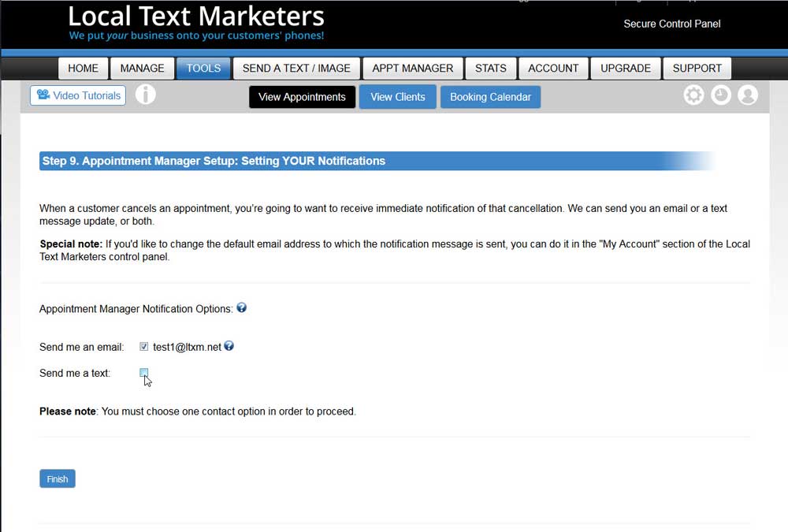Screen dimensions: 788x532
Task: Click the help icon next to test1@ltxm.net
Action: [x=229, y=344]
